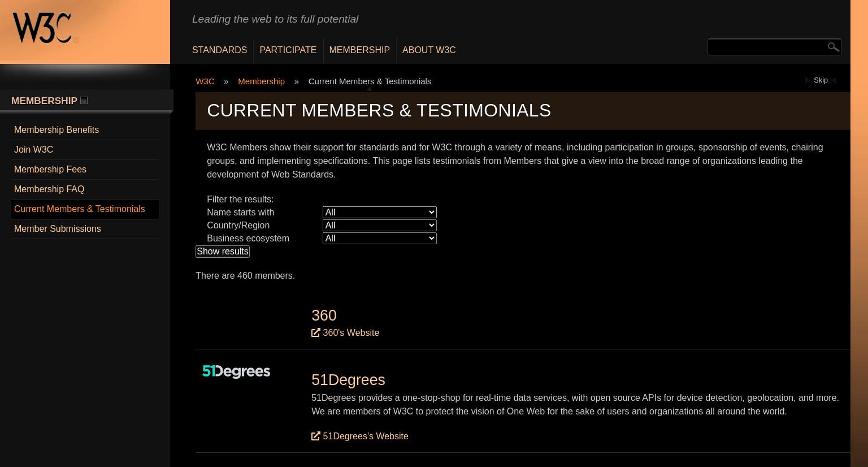Click the search magnifier icon
This screenshot has height=467, width=868.
pos(833,47)
